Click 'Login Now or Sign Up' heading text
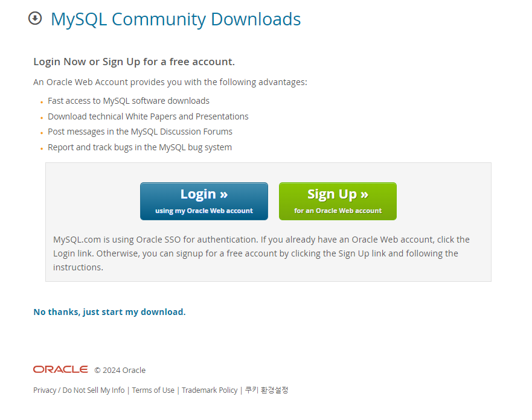Image resolution: width=532 pixels, height=420 pixels. pos(134,62)
